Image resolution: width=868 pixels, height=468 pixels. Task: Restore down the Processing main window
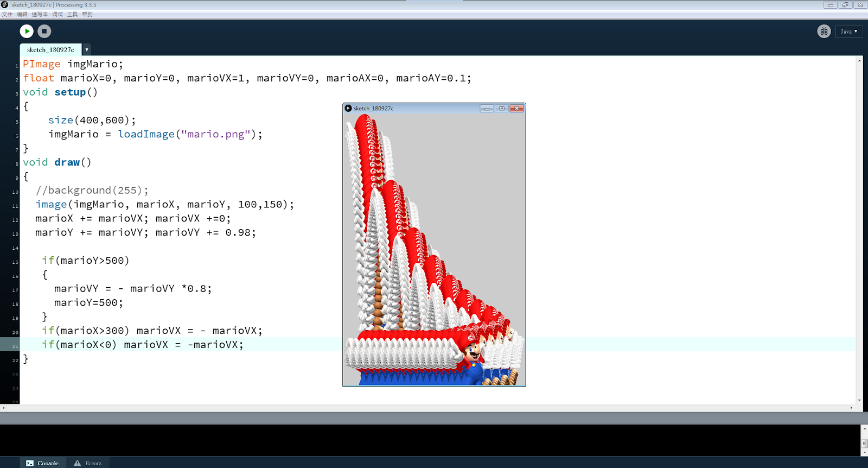[x=845, y=5]
